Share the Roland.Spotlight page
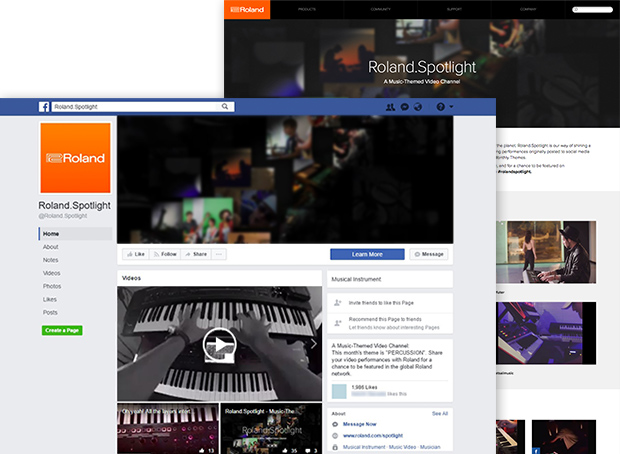The width and height of the screenshot is (620, 454). (x=196, y=254)
